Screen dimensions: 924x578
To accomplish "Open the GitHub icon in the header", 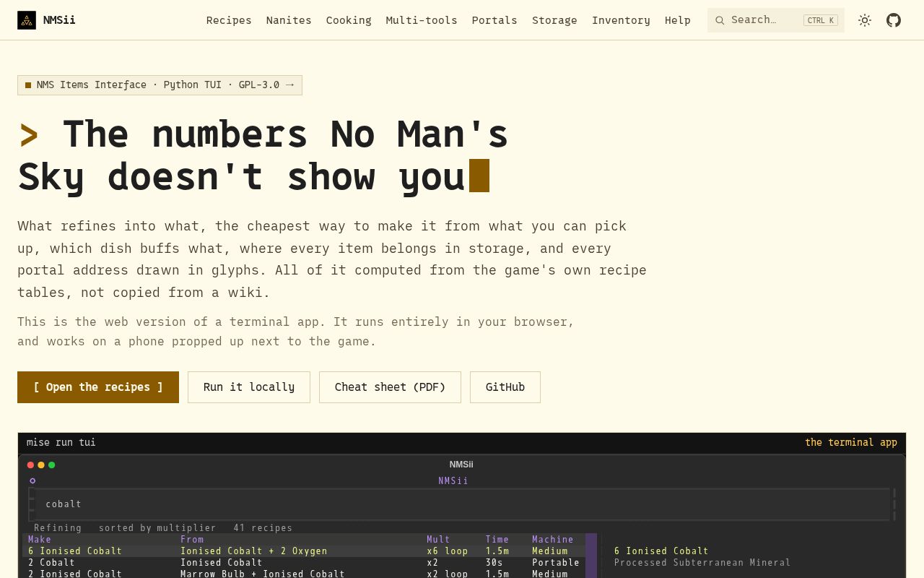I will coord(894,20).
